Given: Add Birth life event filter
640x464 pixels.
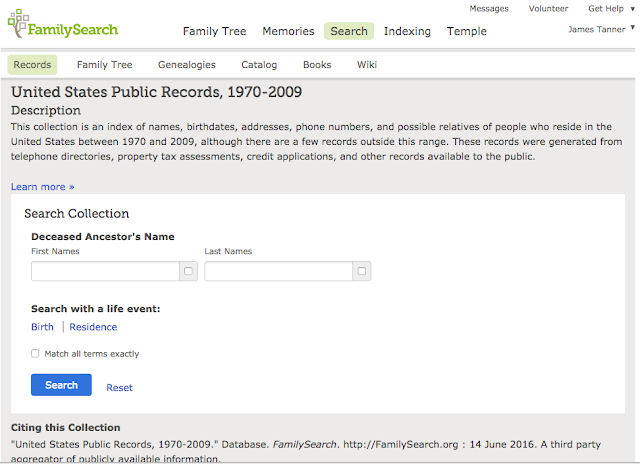Looking at the screenshot, I should point(42,327).
